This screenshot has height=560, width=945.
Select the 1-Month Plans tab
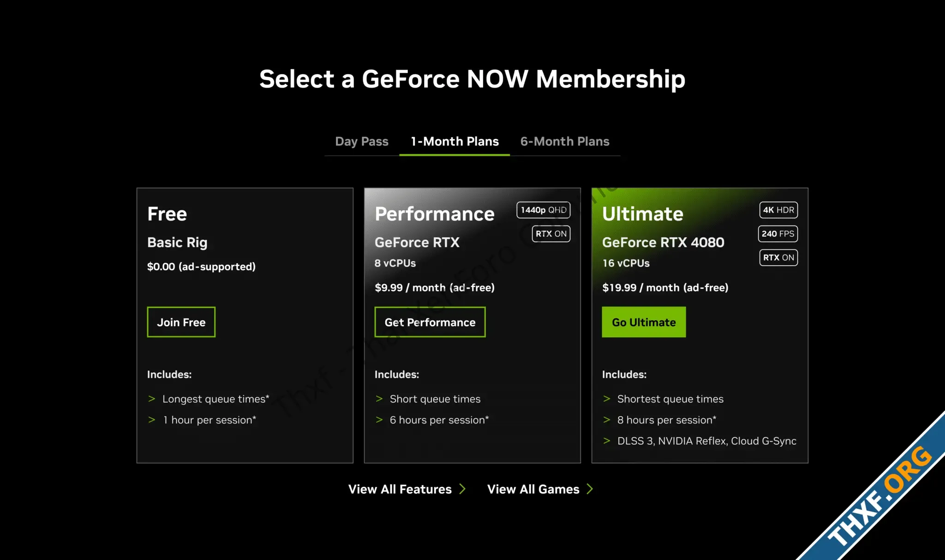point(455,141)
